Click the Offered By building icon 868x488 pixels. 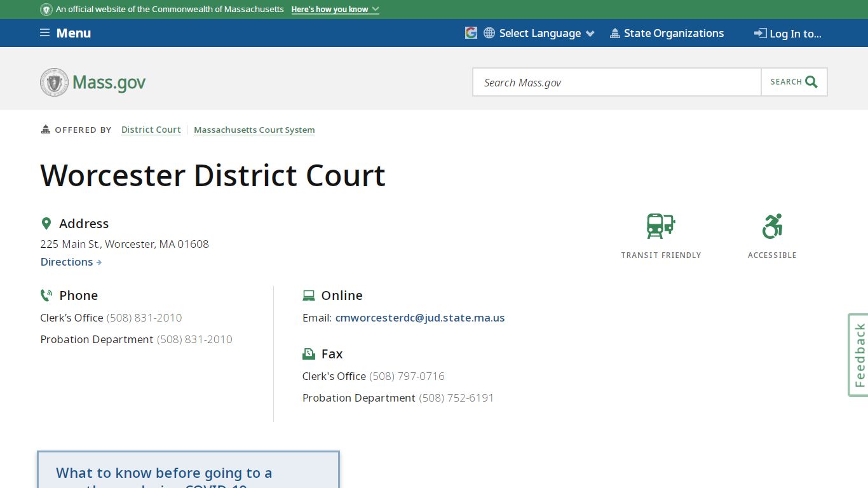pos(46,130)
